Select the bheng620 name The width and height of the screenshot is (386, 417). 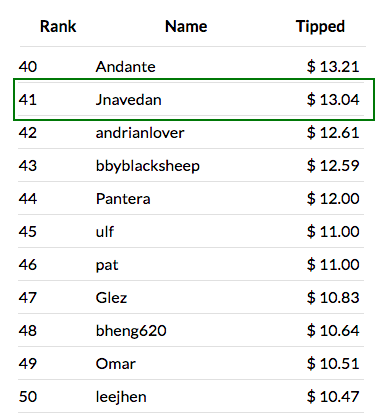131,331
